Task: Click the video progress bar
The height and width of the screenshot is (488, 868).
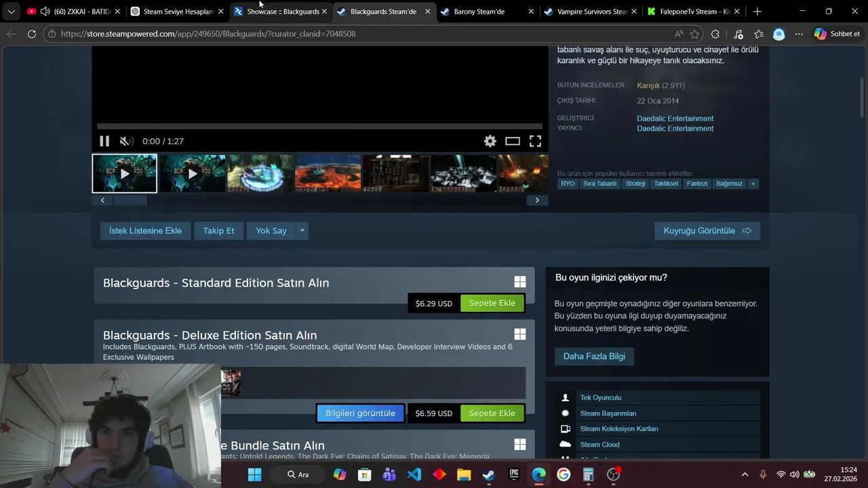Action: tap(319, 126)
